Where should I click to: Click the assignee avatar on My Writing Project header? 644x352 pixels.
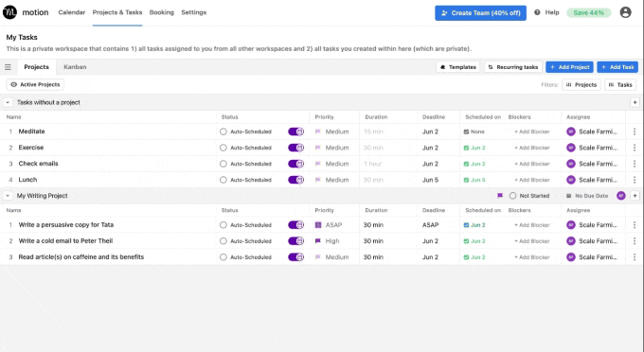click(620, 196)
